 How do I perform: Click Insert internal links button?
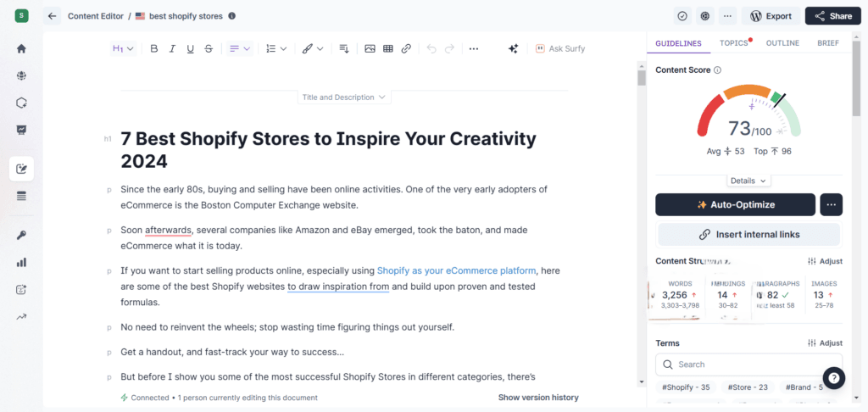[749, 234]
